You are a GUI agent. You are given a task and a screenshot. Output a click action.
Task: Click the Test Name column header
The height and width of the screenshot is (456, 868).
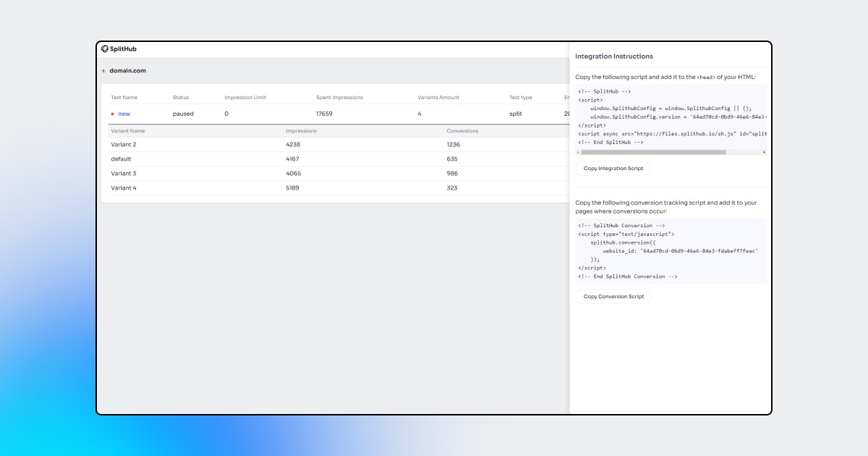tap(124, 98)
